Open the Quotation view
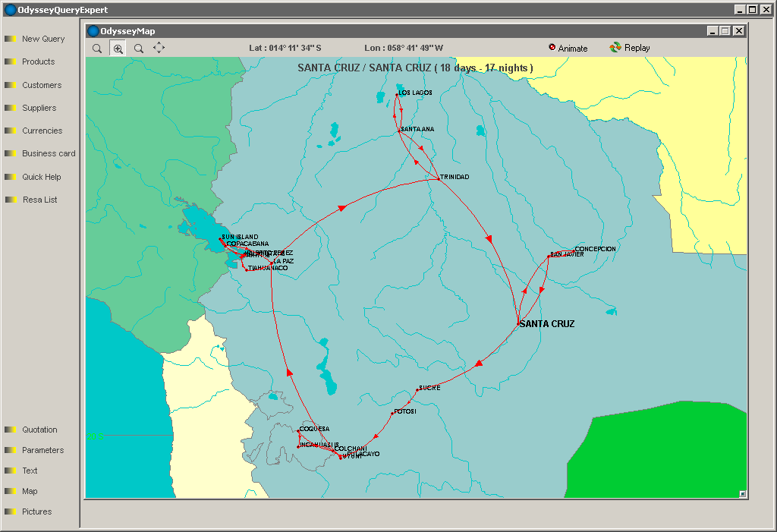 tap(39, 430)
